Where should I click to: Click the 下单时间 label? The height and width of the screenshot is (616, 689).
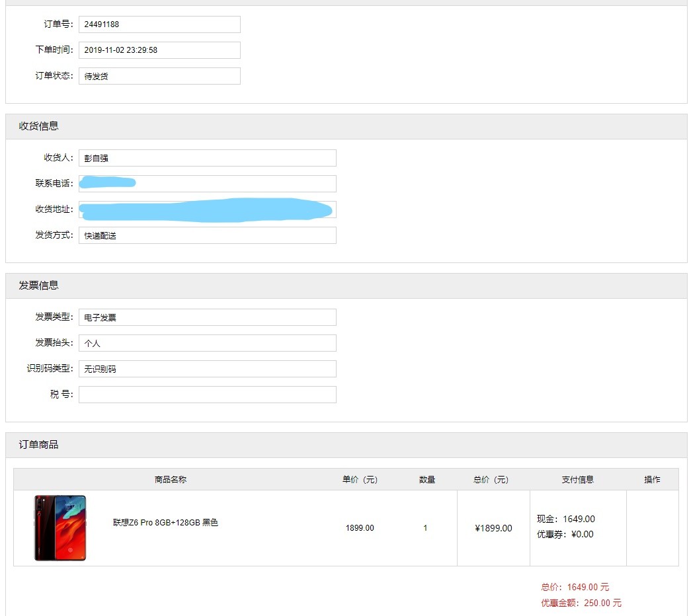[54, 50]
